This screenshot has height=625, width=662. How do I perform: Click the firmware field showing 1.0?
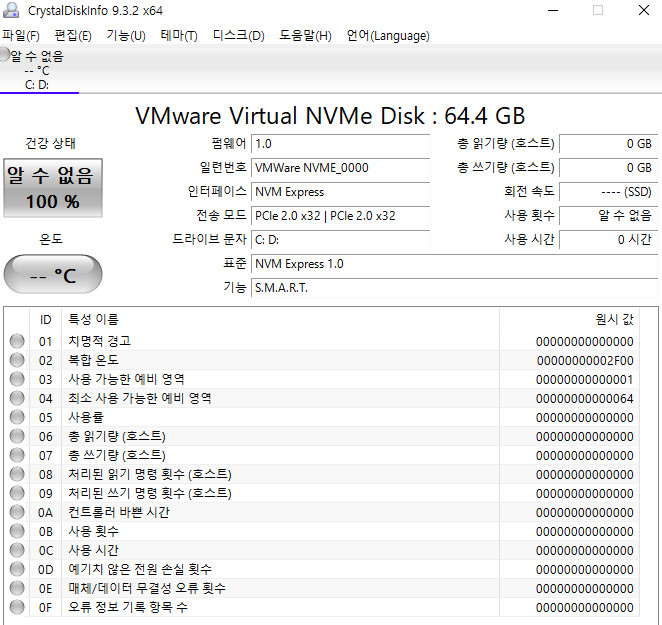click(x=340, y=144)
